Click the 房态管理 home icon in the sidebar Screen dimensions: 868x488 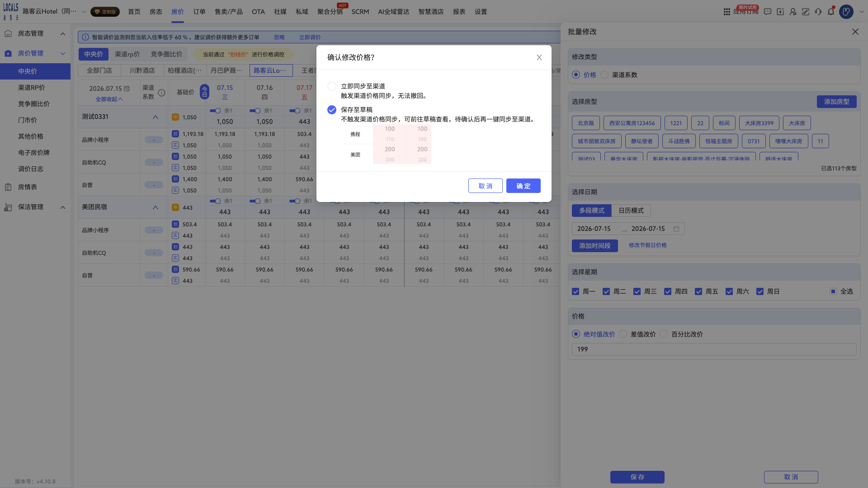tap(8, 33)
